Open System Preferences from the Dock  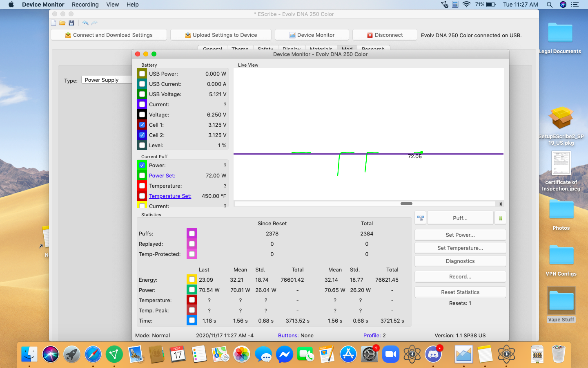pyautogui.click(x=369, y=354)
